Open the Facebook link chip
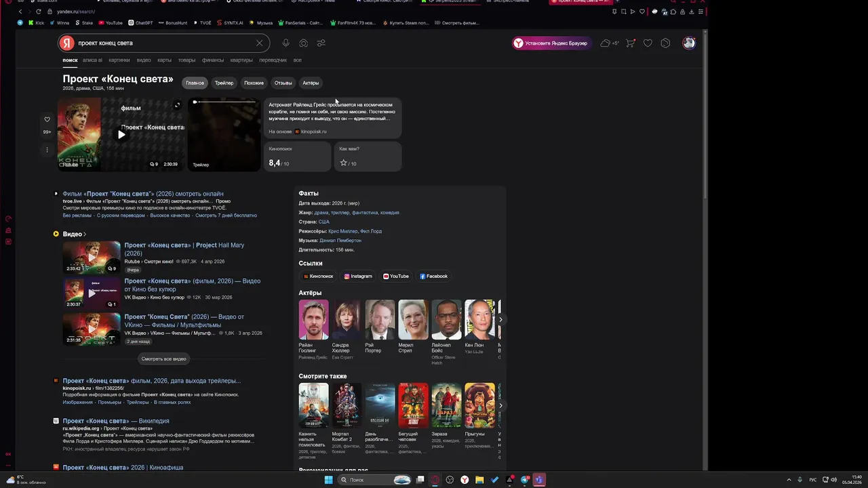The height and width of the screenshot is (488, 868). point(434,276)
